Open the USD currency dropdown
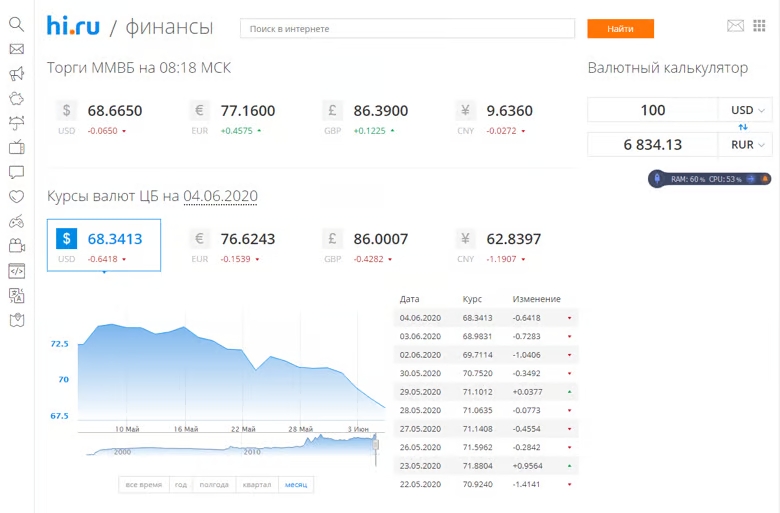This screenshot has height=513, width=780. (745, 110)
